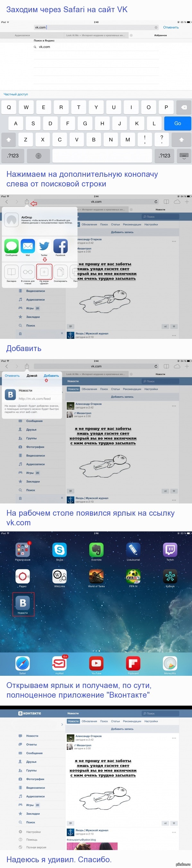Choose Скопировать action in share sheet
Viewport: 192px width, 868px height.
coord(60,272)
